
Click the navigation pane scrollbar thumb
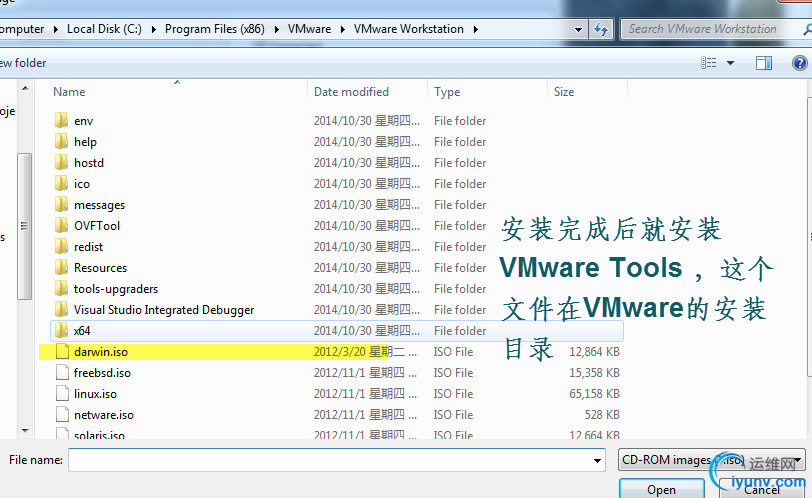click(x=24, y=226)
